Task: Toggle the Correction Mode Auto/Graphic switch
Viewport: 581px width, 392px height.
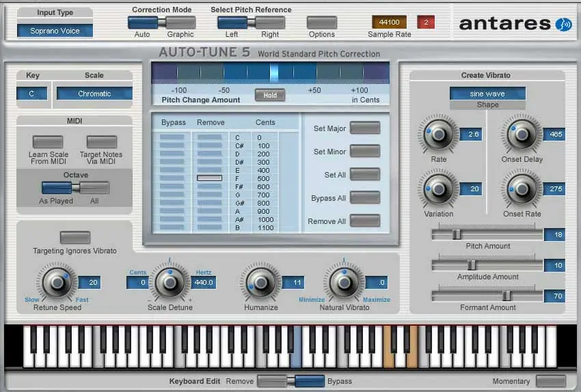Action: 161,23
